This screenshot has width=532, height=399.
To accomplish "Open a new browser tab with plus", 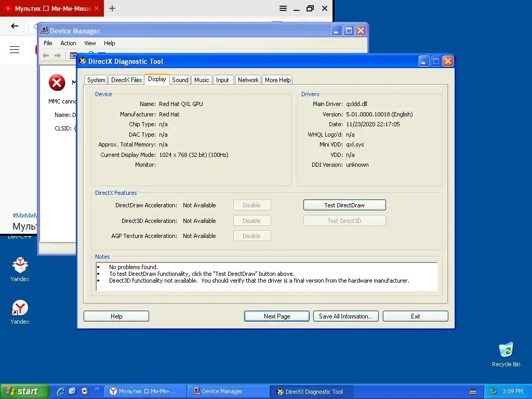I will point(112,8).
